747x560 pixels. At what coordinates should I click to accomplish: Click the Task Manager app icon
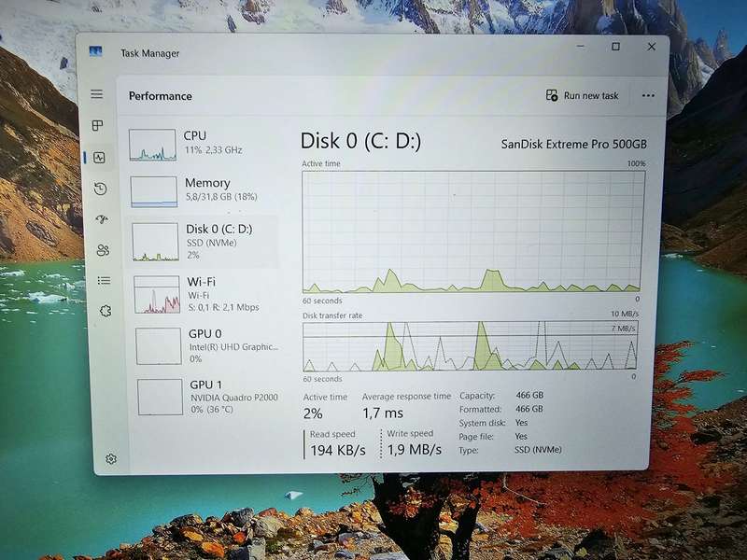coord(96,51)
